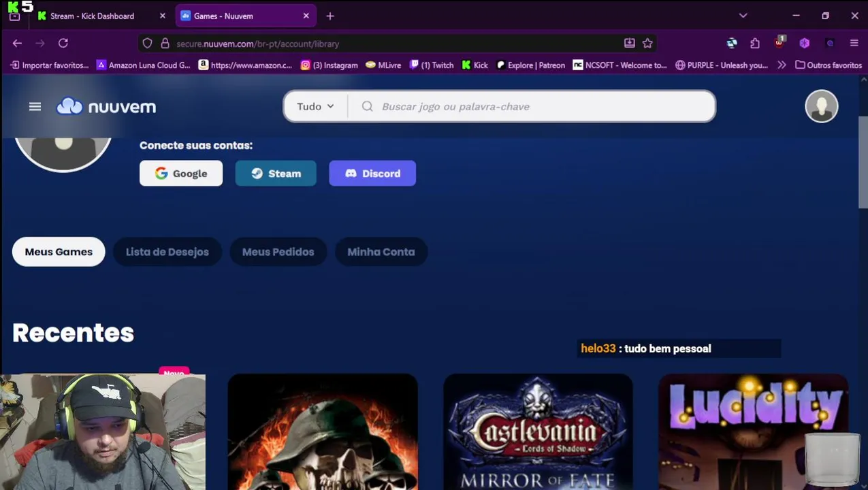The image size is (868, 490).
Task: Open the extensions puzzle icon
Action: point(755,44)
